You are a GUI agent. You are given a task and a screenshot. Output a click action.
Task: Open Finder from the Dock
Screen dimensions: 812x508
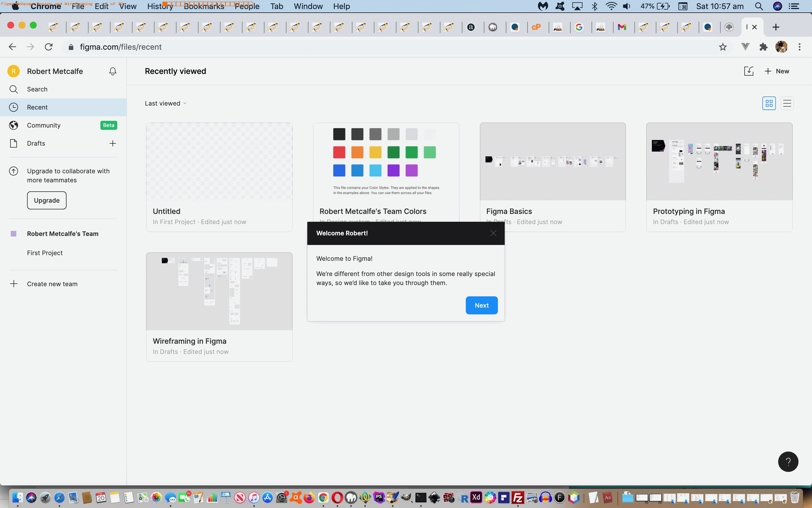17,498
